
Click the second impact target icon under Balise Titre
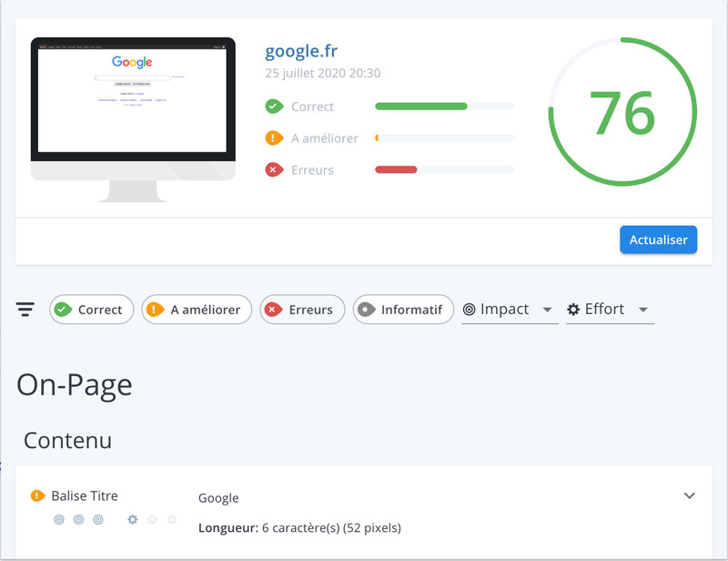tap(78, 519)
